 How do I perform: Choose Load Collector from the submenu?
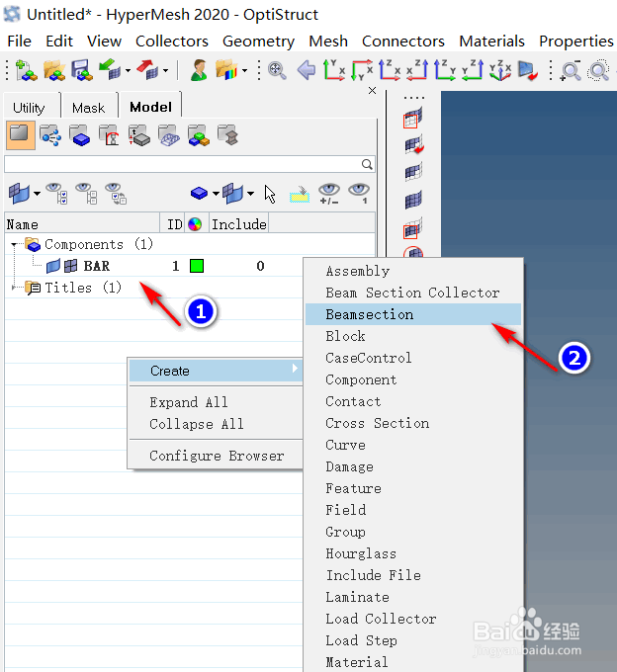point(381,619)
